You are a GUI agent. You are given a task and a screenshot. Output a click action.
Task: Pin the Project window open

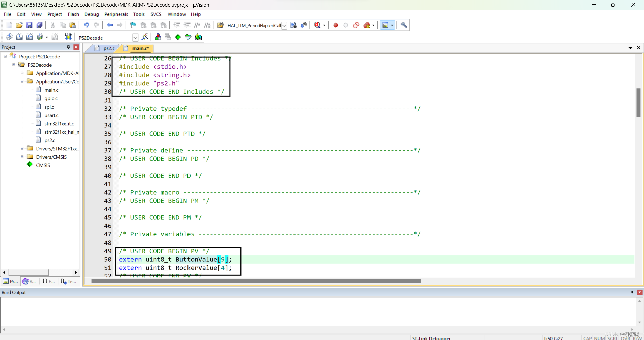pyautogui.click(x=68, y=47)
